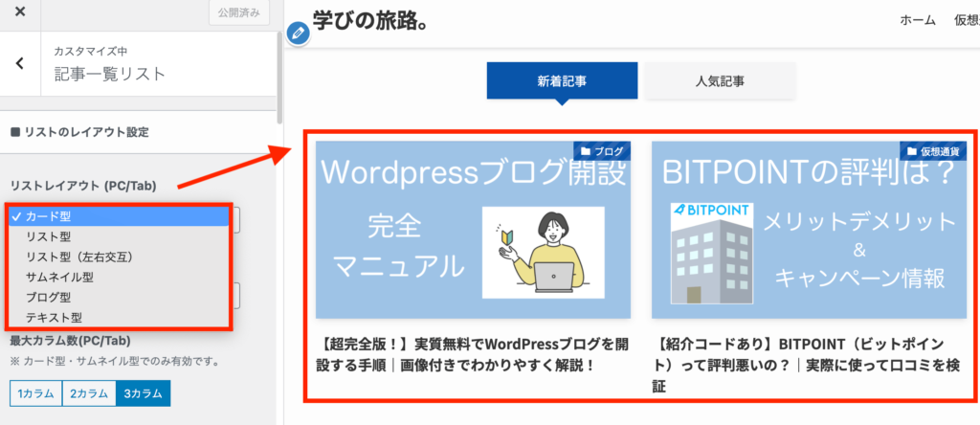Select サムネイル型 layout option
The width and height of the screenshot is (980, 425).
point(119,277)
